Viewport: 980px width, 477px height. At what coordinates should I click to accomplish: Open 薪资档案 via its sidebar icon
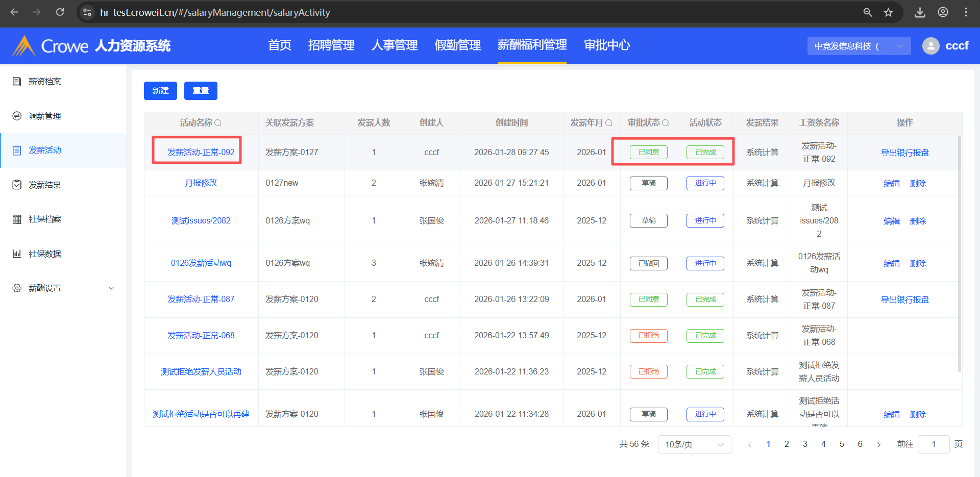click(x=17, y=82)
